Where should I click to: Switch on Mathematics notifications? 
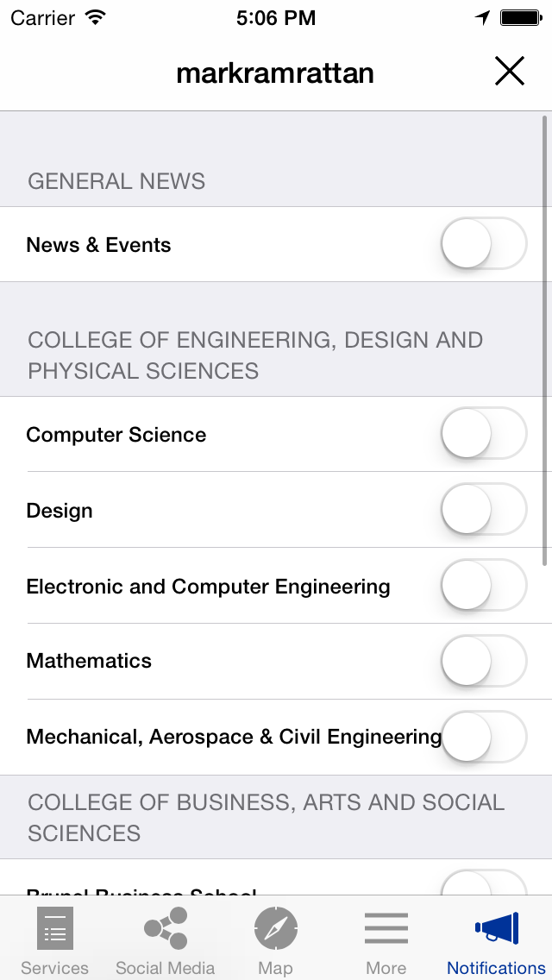483,662
